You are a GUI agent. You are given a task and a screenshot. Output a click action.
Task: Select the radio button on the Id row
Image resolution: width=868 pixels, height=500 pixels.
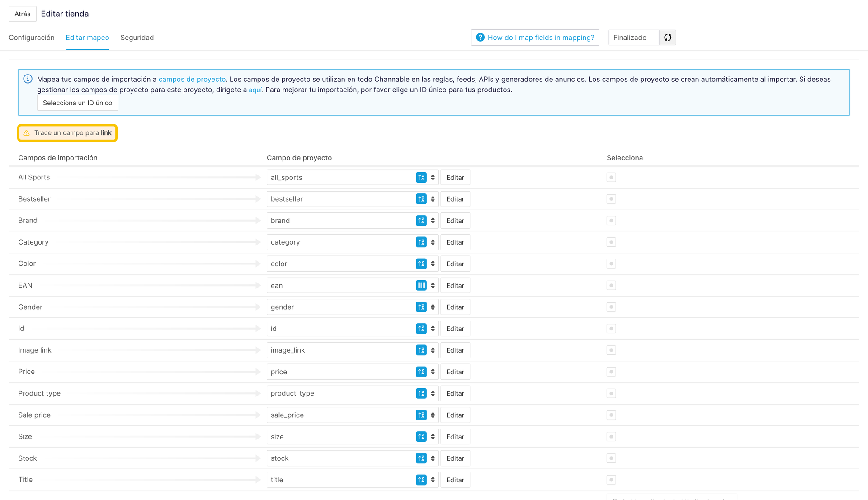611,328
